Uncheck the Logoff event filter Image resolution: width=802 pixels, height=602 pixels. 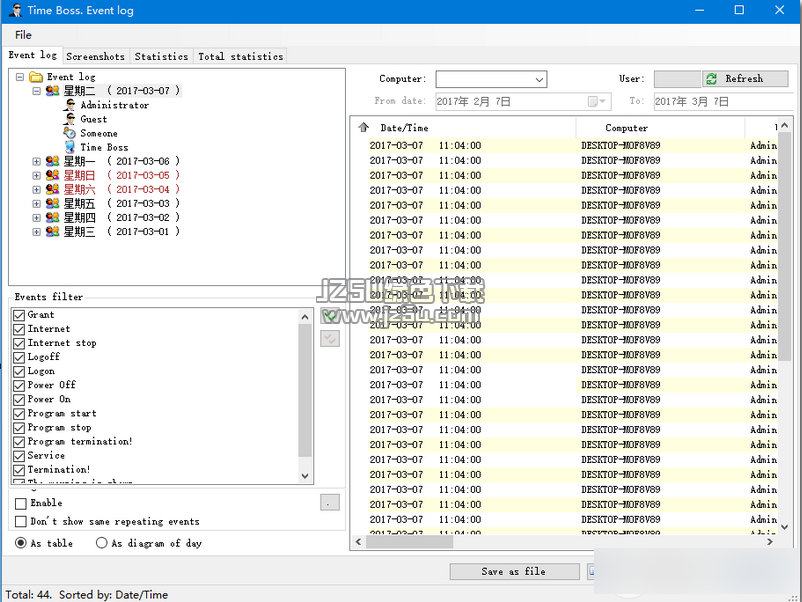[x=19, y=357]
